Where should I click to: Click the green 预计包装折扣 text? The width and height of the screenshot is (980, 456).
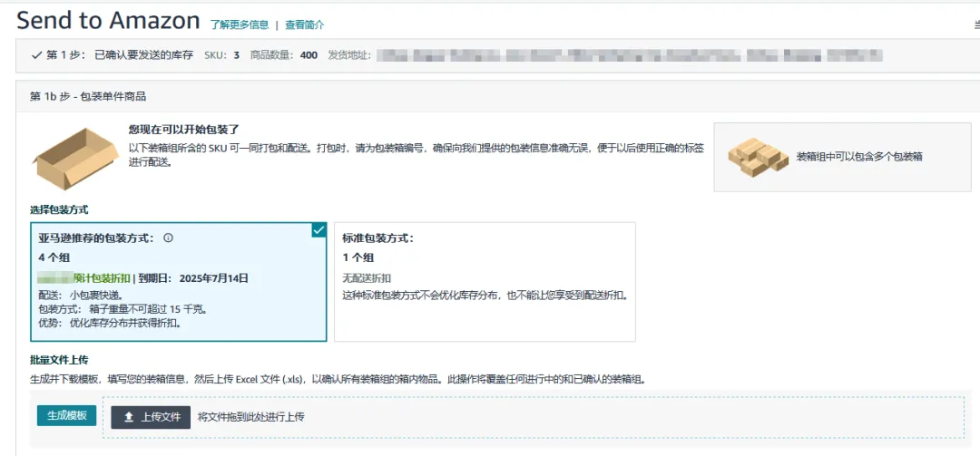pyautogui.click(x=103, y=278)
